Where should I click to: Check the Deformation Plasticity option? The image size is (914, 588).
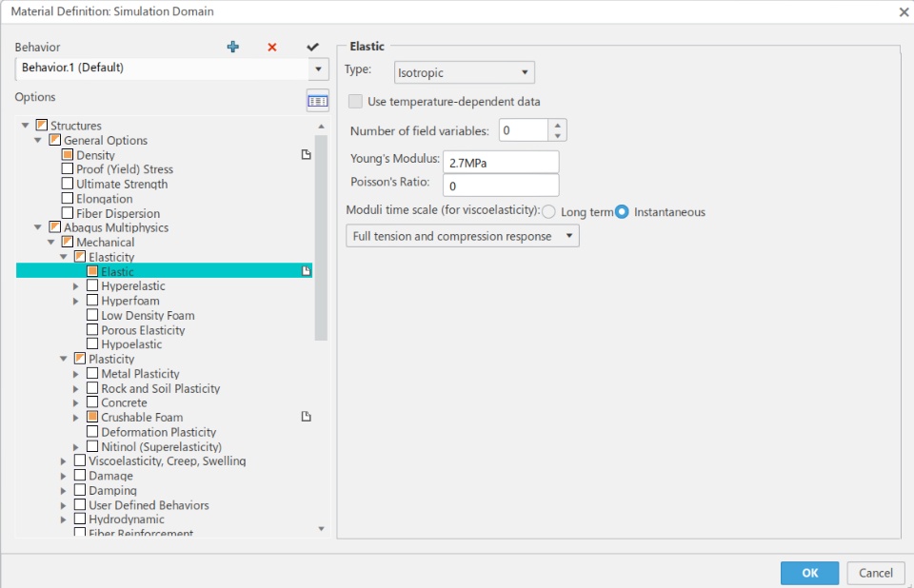(92, 431)
